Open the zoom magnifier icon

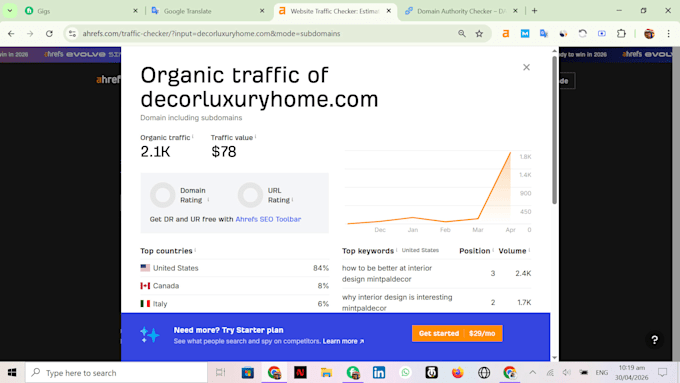(x=462, y=33)
